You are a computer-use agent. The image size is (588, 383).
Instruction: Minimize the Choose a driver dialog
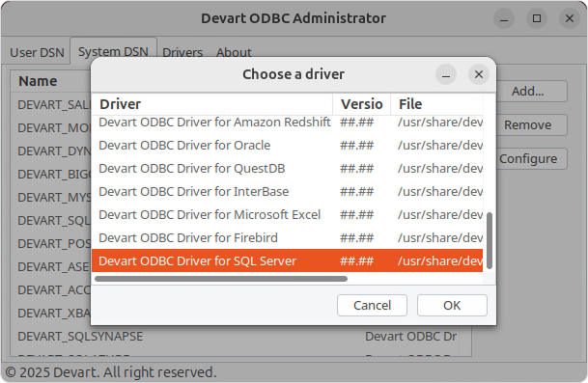(446, 74)
